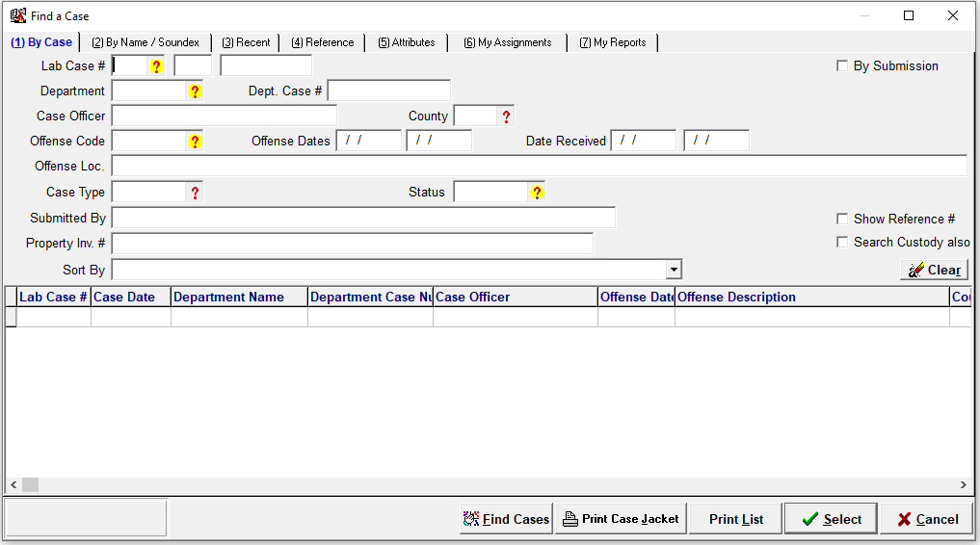Viewport: 980px width, 545px height.
Task: Click horizontal scrollbar right arrow
Action: click(963, 485)
